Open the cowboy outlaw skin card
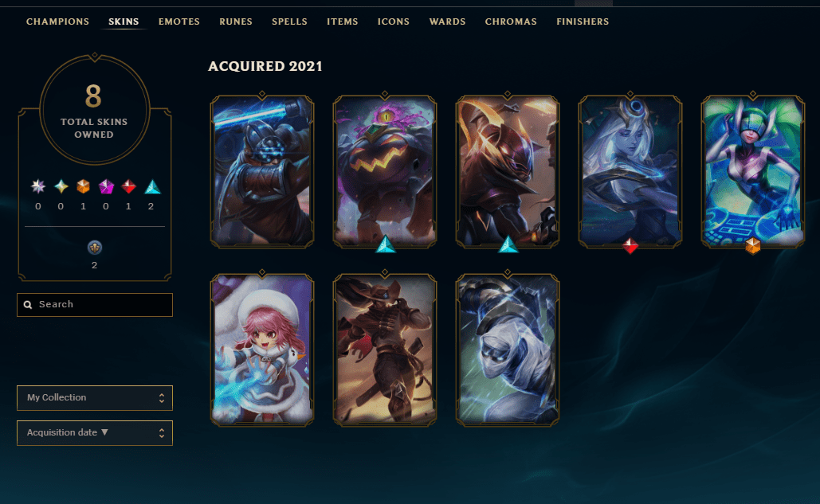Image resolution: width=820 pixels, height=504 pixels. (x=385, y=350)
